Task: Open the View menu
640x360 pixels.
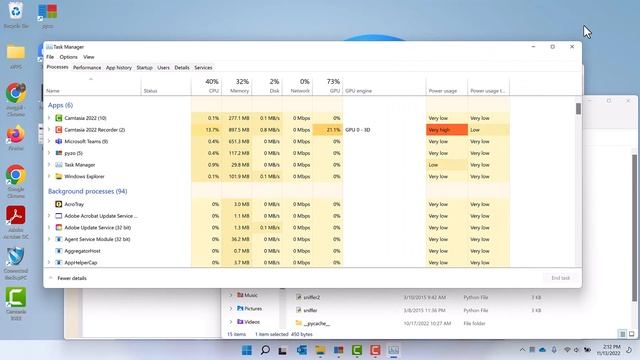Action: point(89,57)
